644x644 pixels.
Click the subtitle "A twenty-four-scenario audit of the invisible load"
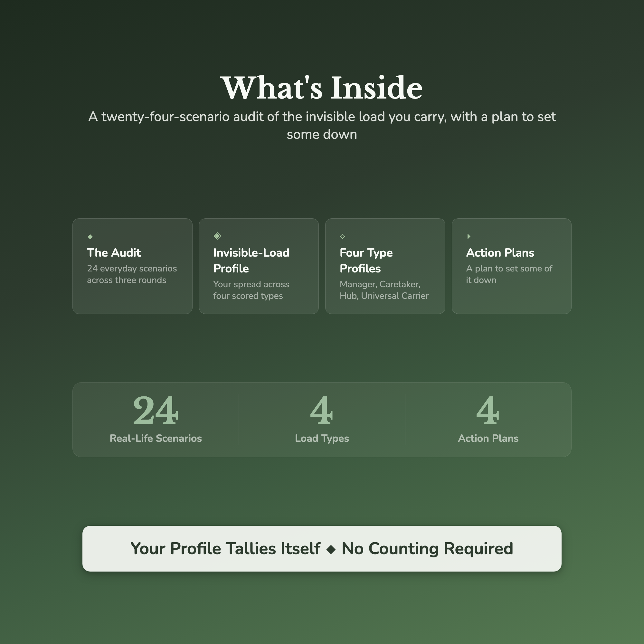click(x=322, y=125)
